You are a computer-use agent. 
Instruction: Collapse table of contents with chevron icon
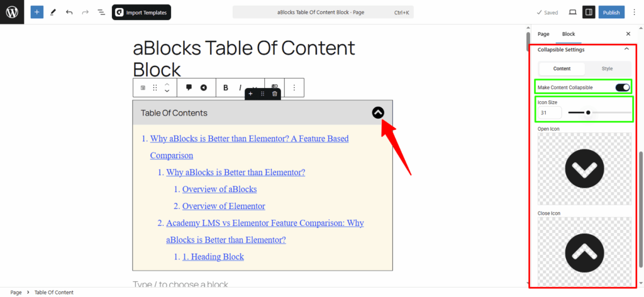tap(378, 112)
